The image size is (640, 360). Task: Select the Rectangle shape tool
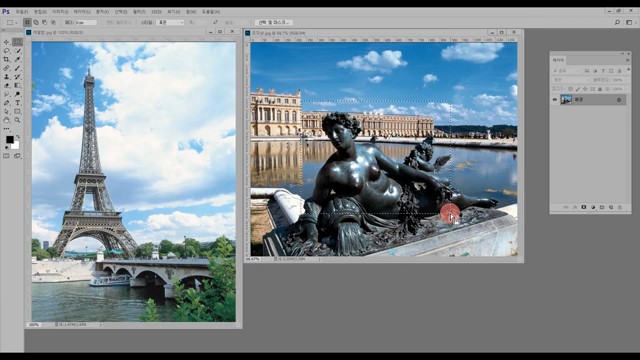click(x=17, y=111)
